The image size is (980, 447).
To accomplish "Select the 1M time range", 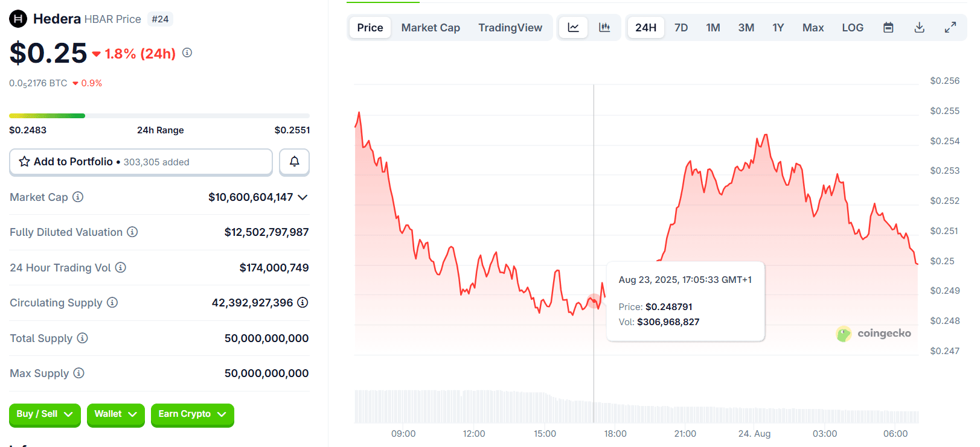I will [713, 28].
